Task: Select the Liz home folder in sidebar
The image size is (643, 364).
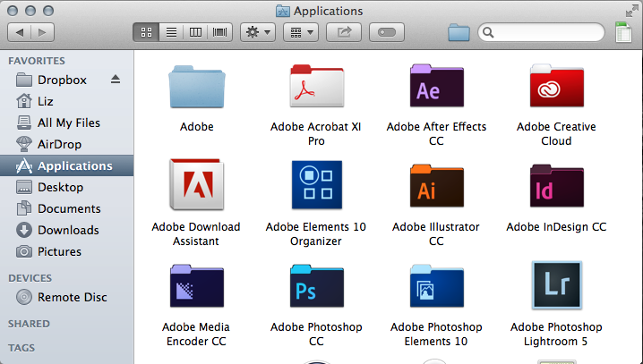Action: pos(66,101)
